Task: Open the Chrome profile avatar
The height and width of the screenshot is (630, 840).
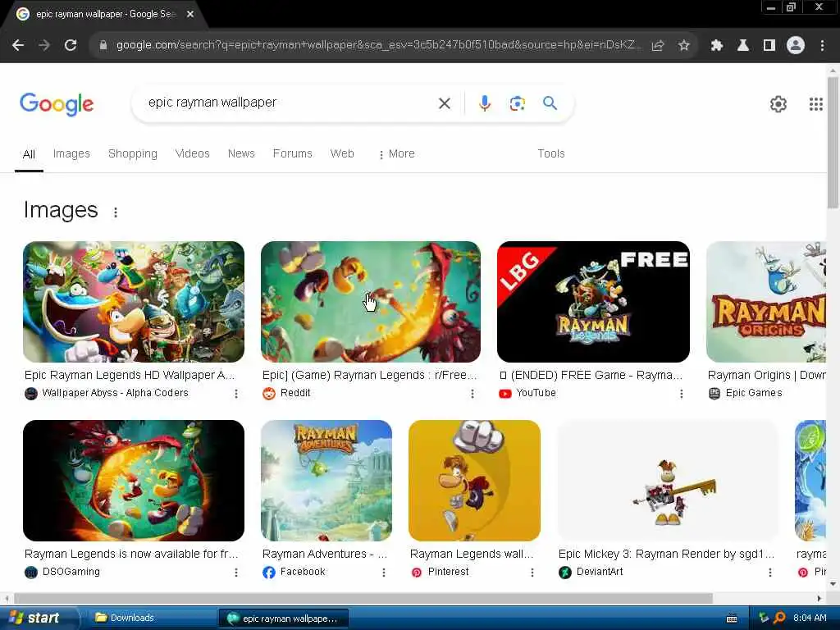Action: click(796, 46)
